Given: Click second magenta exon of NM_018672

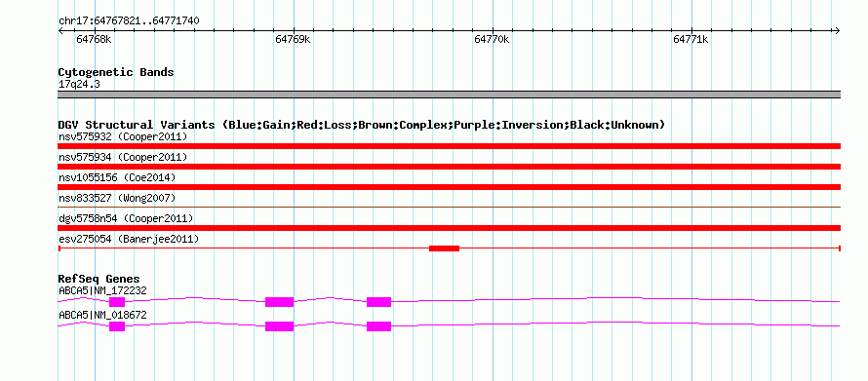Looking at the screenshot, I should point(280,326).
